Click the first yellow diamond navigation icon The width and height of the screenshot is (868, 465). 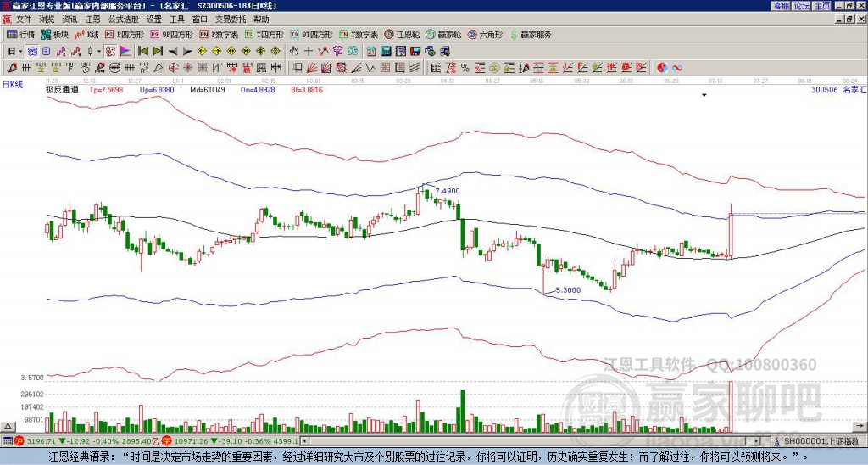pyautogui.click(x=202, y=52)
